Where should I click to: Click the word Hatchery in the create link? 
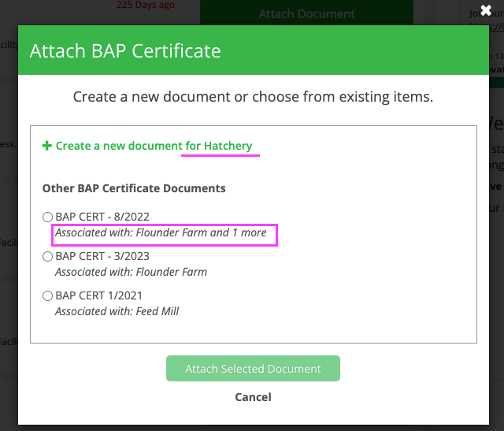click(x=228, y=146)
